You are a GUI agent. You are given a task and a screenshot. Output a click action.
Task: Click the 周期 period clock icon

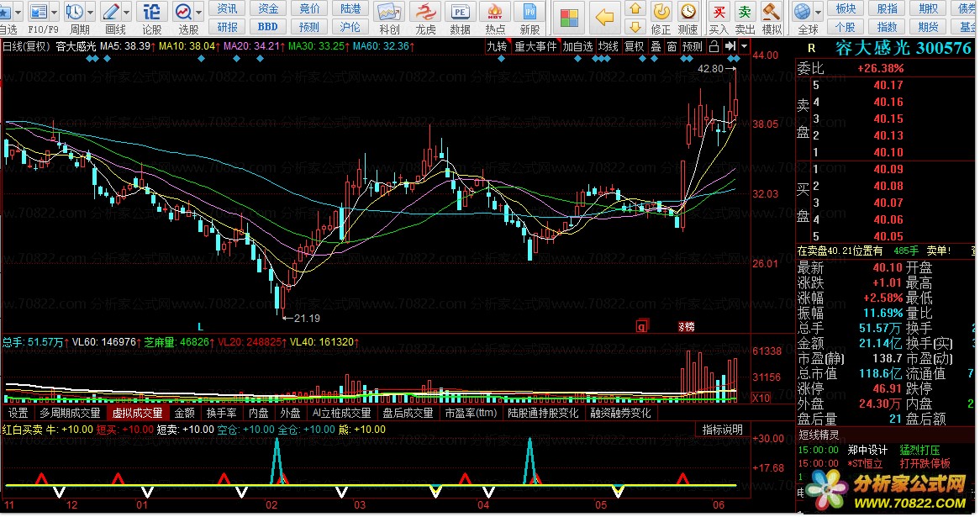pyautogui.click(x=74, y=12)
